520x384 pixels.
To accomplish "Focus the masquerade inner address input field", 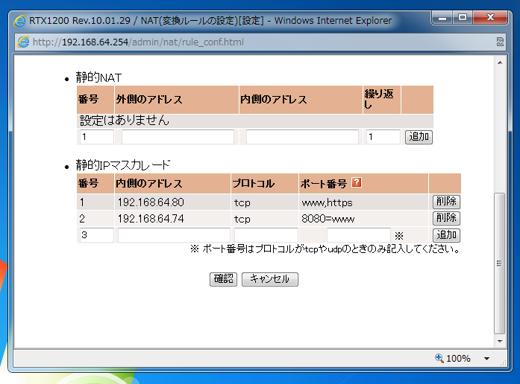I will coord(174,235).
